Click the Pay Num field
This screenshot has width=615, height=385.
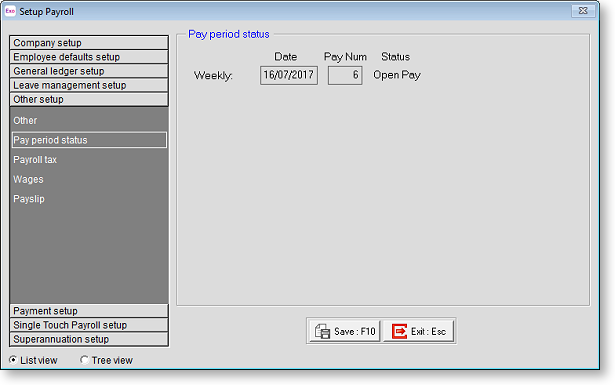pyautogui.click(x=345, y=75)
